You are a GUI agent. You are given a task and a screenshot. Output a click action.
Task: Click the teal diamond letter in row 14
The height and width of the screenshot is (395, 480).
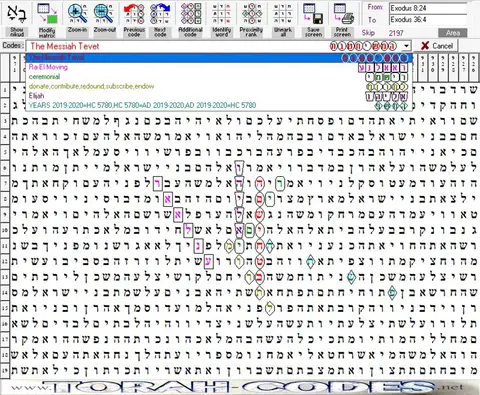point(392,293)
